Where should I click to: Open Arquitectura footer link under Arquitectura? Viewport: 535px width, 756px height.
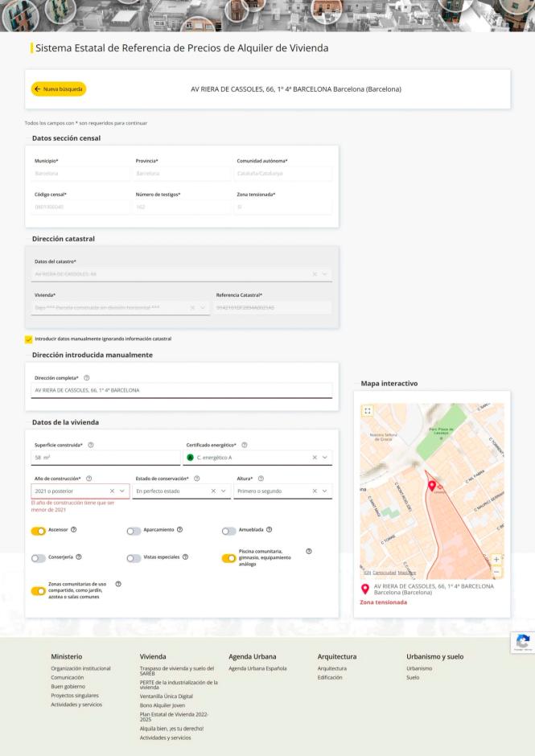(332, 668)
